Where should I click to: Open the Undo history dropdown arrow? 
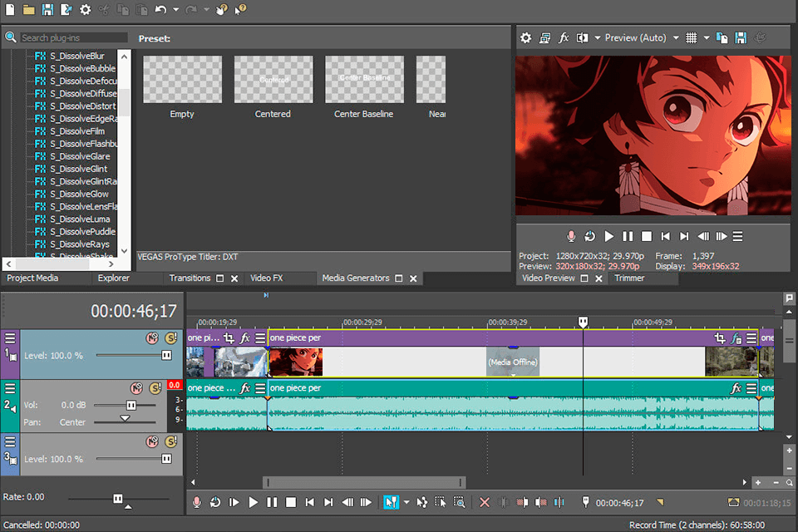click(175, 9)
